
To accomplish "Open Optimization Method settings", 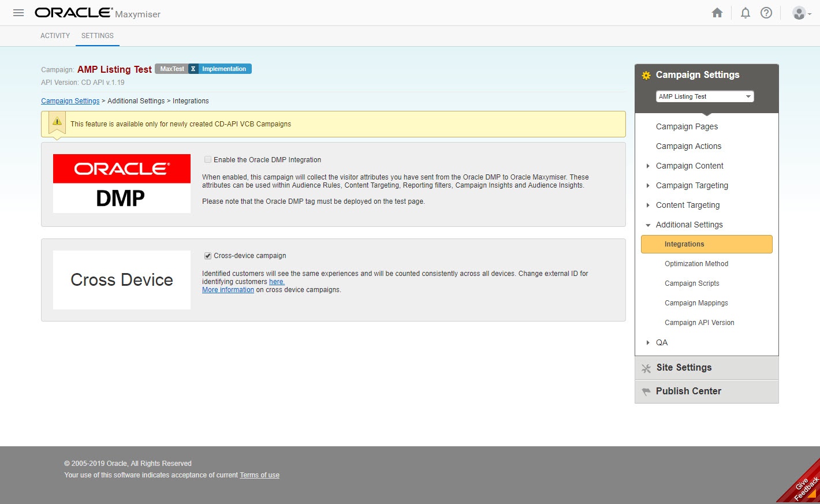I will tap(696, 264).
